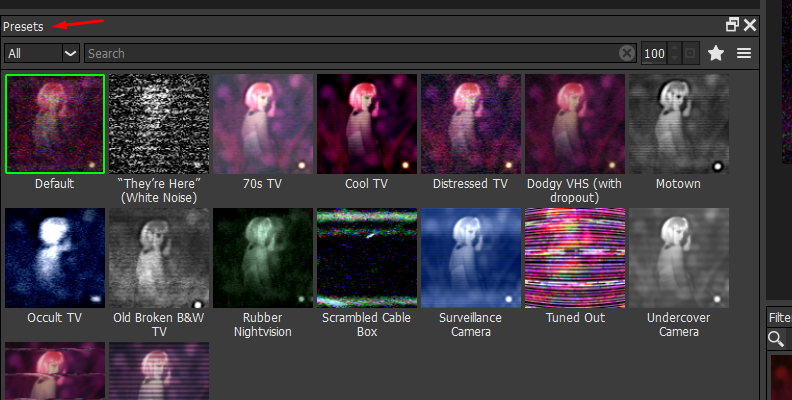Choose the Old Broken B&W TV preset
792x400 pixels.
point(159,258)
